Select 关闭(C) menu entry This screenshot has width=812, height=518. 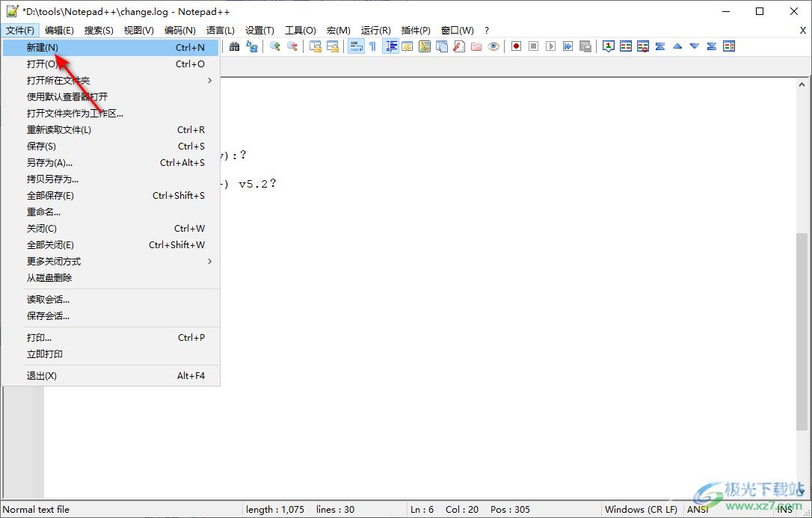point(111,228)
